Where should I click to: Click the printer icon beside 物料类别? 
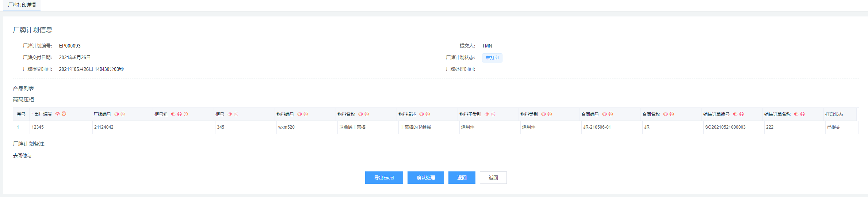click(550, 114)
